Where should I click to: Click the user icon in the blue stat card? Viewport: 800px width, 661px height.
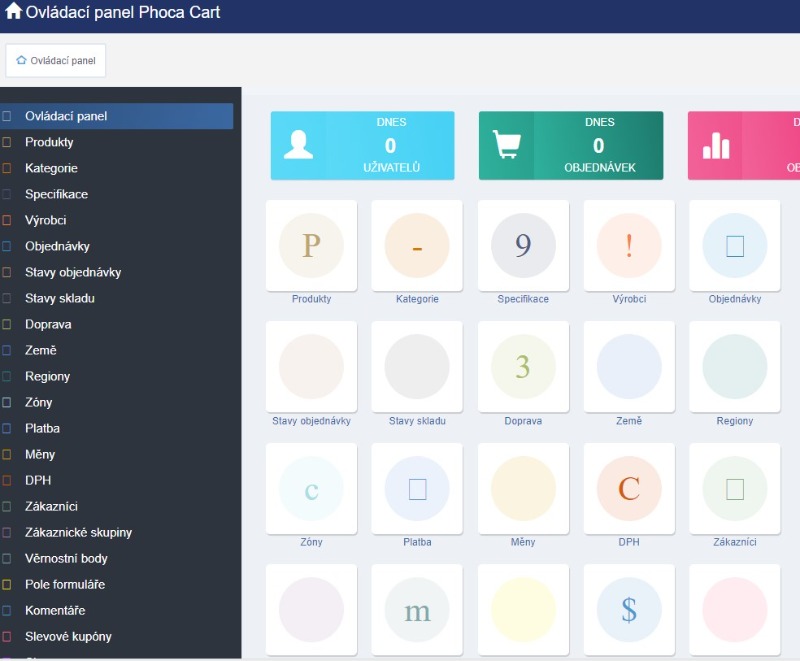[298, 145]
